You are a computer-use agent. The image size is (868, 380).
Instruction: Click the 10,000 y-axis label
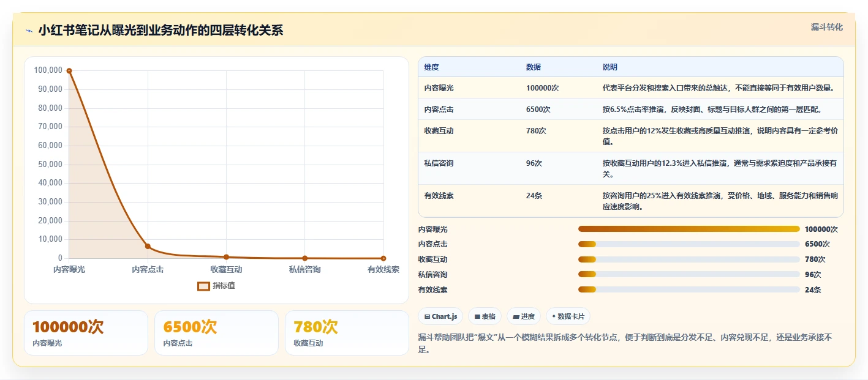point(50,239)
